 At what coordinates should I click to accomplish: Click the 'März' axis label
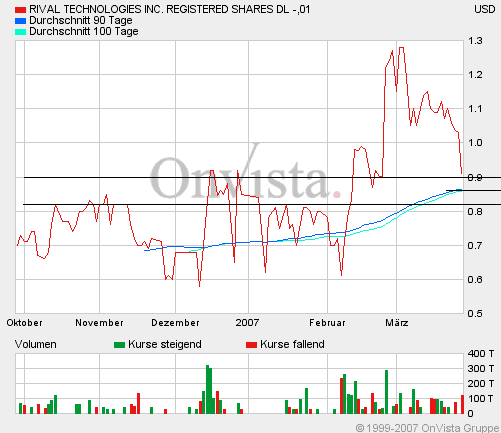tap(397, 323)
